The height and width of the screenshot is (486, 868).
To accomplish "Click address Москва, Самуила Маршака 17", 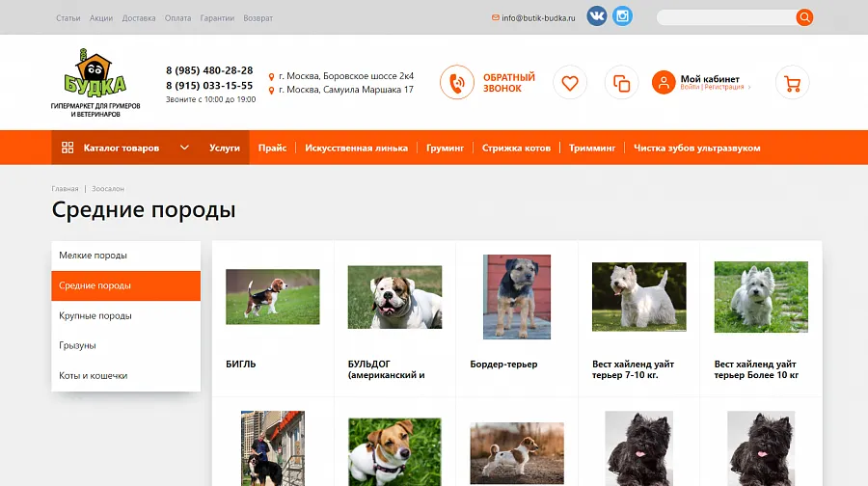I will pos(346,90).
